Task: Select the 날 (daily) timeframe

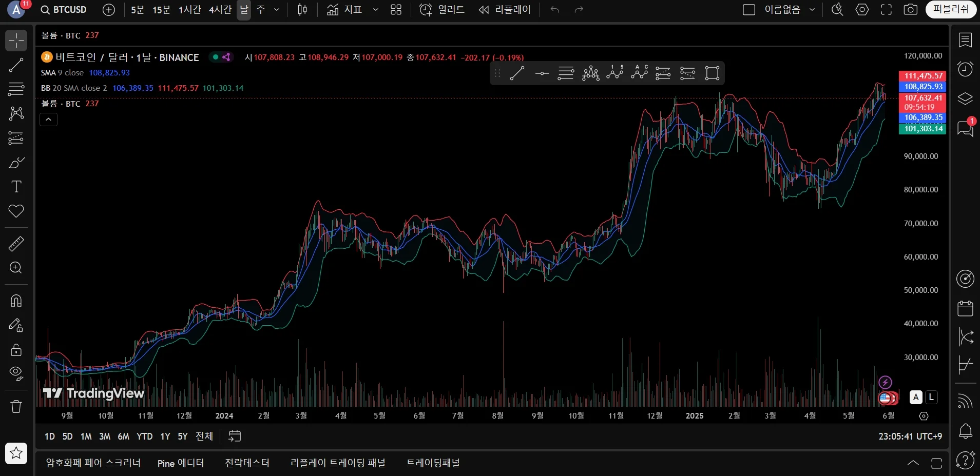Action: coord(244,10)
